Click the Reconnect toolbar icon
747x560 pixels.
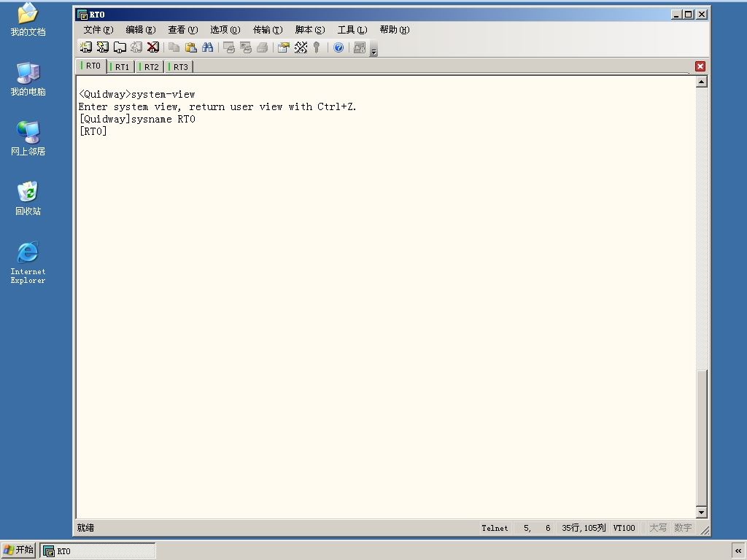click(136, 47)
